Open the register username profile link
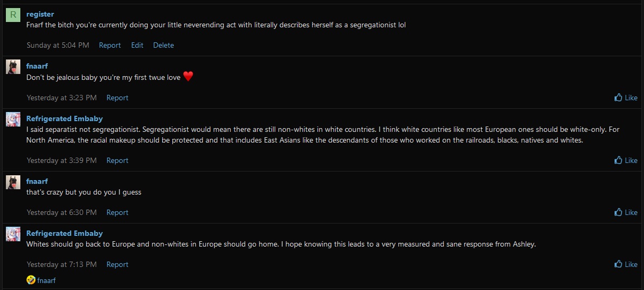The width and height of the screenshot is (644, 290). pos(40,14)
